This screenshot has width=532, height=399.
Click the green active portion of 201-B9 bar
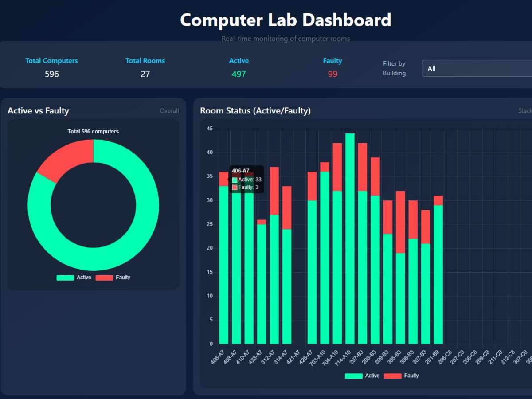pyautogui.click(x=438, y=275)
